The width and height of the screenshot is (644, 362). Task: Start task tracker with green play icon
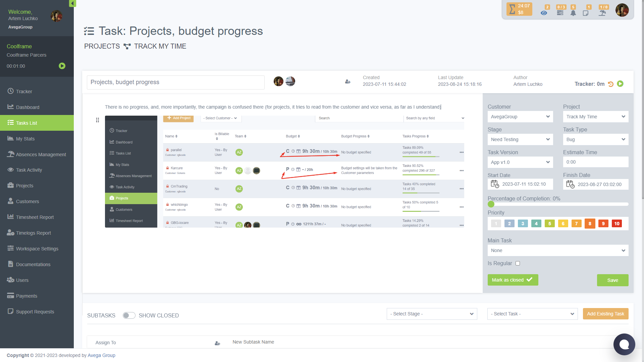pos(620,84)
